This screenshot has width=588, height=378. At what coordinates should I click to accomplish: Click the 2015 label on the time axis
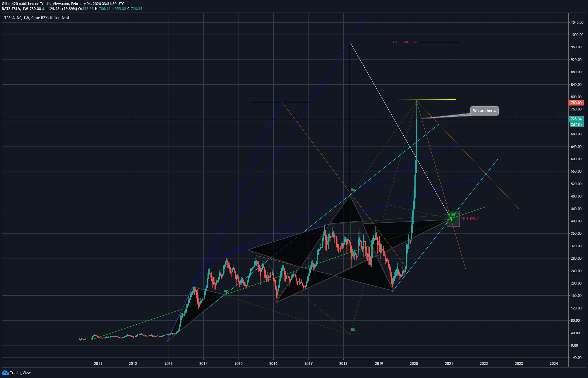coord(239,364)
